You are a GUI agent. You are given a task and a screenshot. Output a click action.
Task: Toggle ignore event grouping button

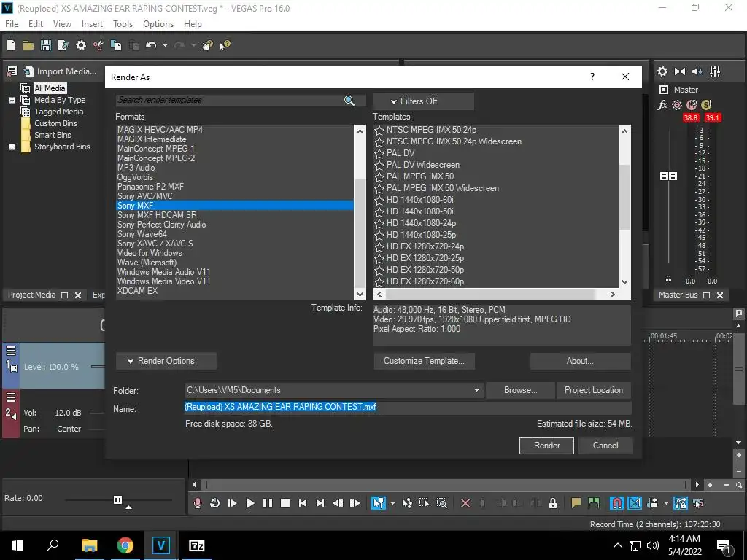coord(698,503)
